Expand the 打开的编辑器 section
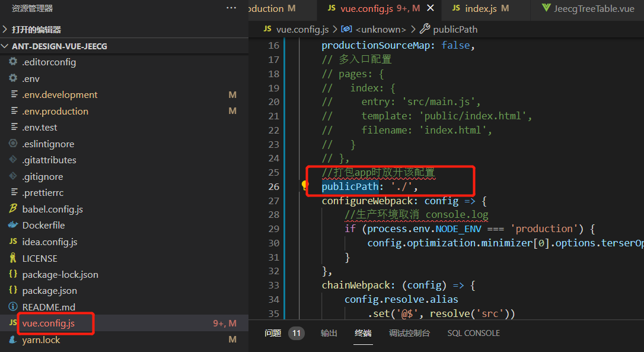The width and height of the screenshot is (644, 352). coord(36,30)
